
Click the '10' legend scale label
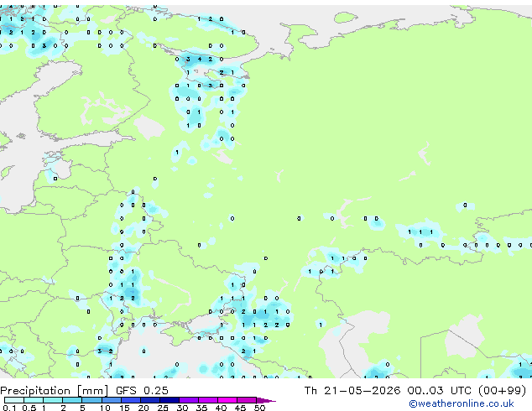[x=105, y=408]
